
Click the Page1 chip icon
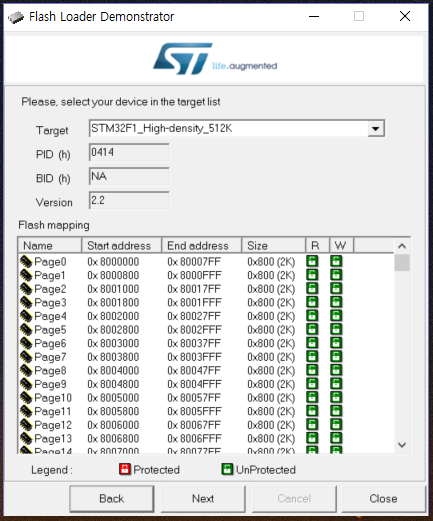[x=26, y=275]
